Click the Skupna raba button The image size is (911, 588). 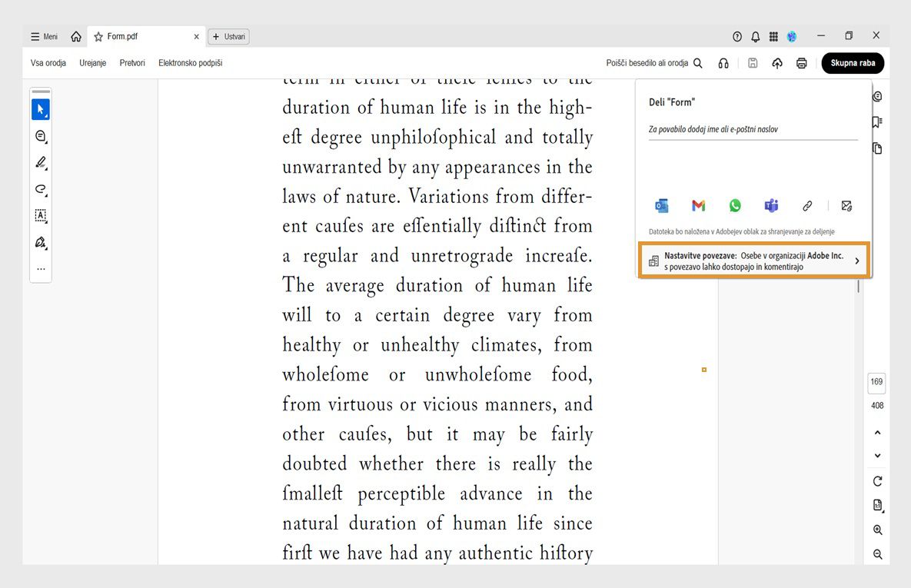click(852, 64)
